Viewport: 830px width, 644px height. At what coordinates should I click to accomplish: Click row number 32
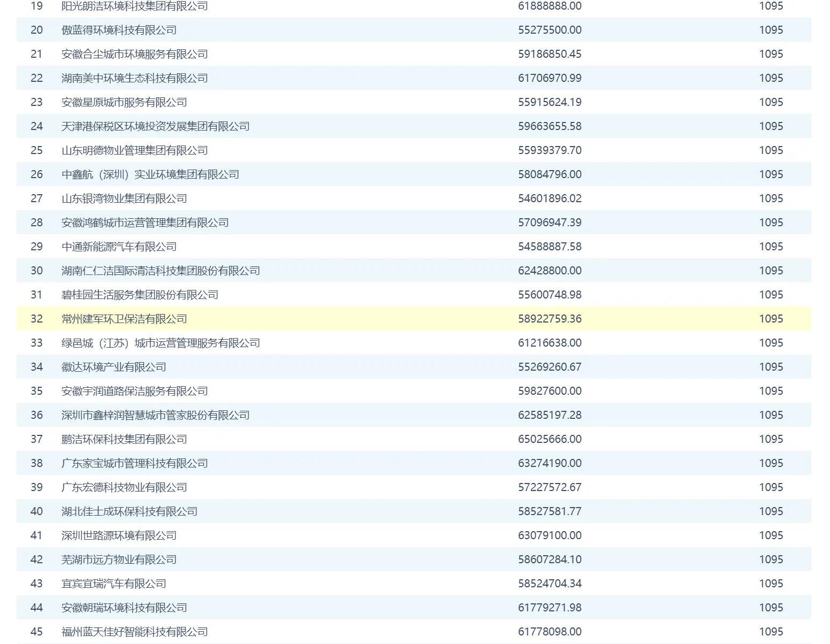click(36, 319)
